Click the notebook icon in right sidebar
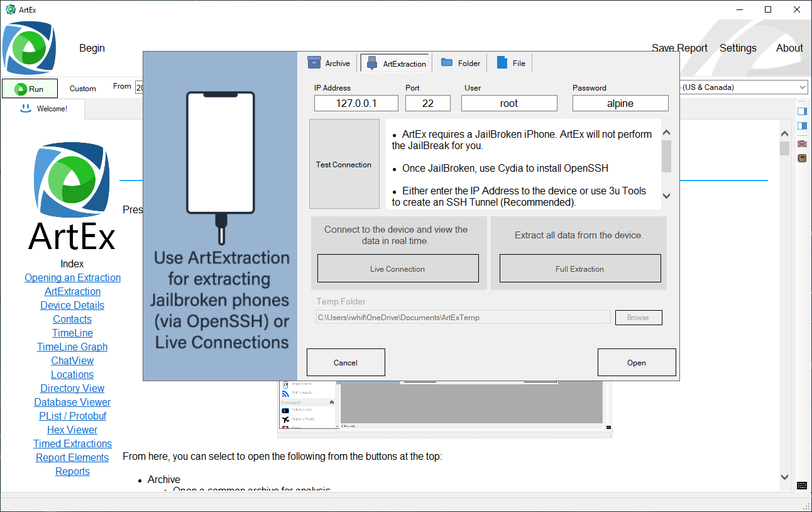Viewport: 812px width, 512px height. pos(802,159)
